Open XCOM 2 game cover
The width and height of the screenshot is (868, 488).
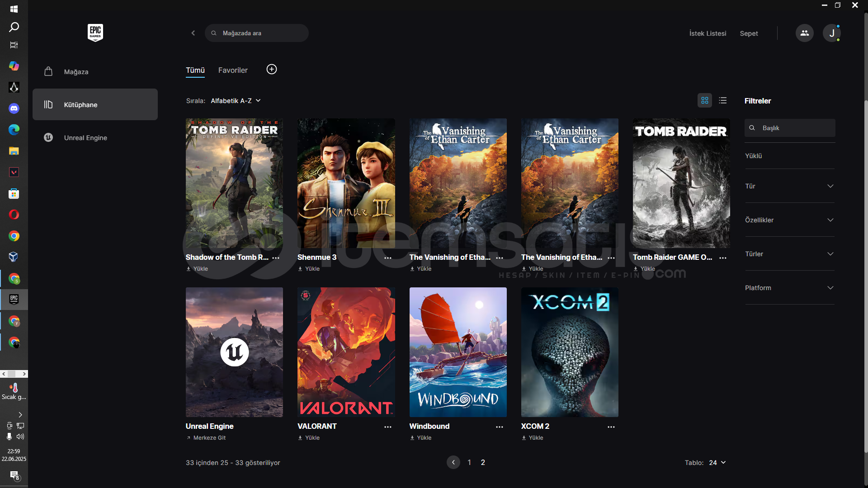pos(570,352)
